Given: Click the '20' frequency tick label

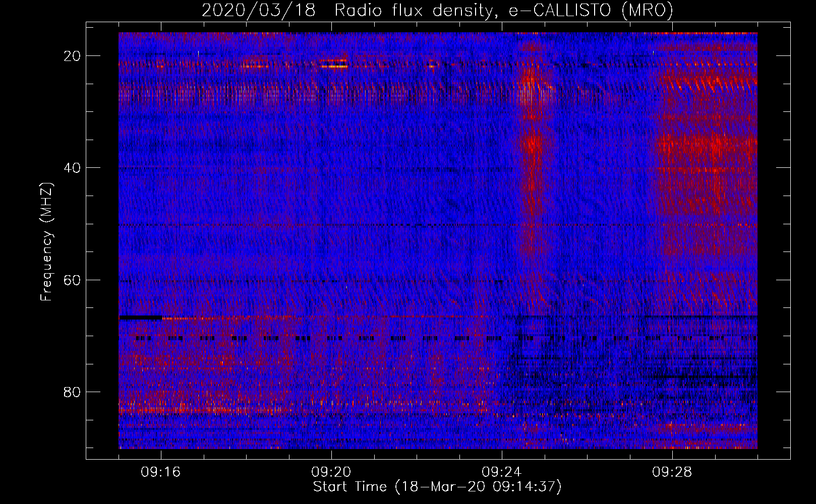Looking at the screenshot, I should click(x=73, y=56).
